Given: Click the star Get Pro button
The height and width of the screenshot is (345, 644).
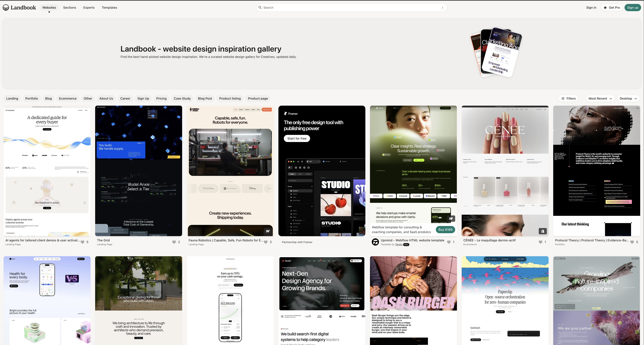Looking at the screenshot, I should coord(612,8).
